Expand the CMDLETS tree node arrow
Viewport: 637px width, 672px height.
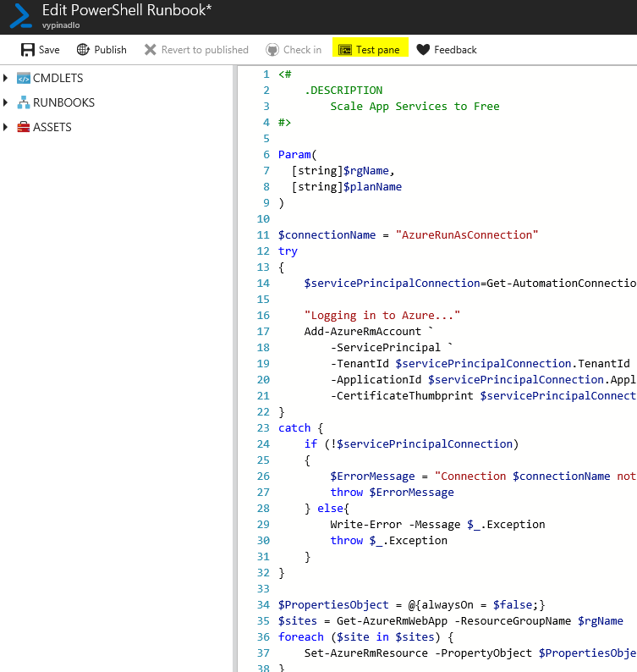[x=6, y=78]
